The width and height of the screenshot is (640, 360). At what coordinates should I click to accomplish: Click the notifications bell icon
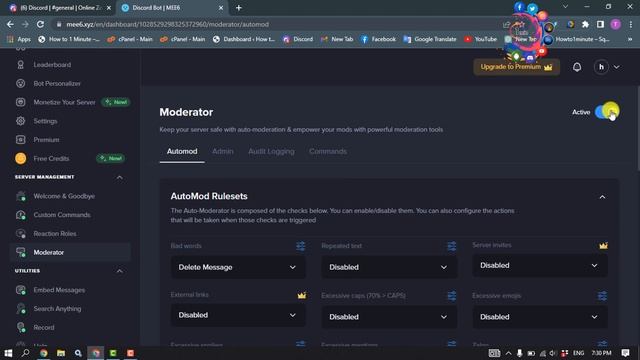point(577,67)
